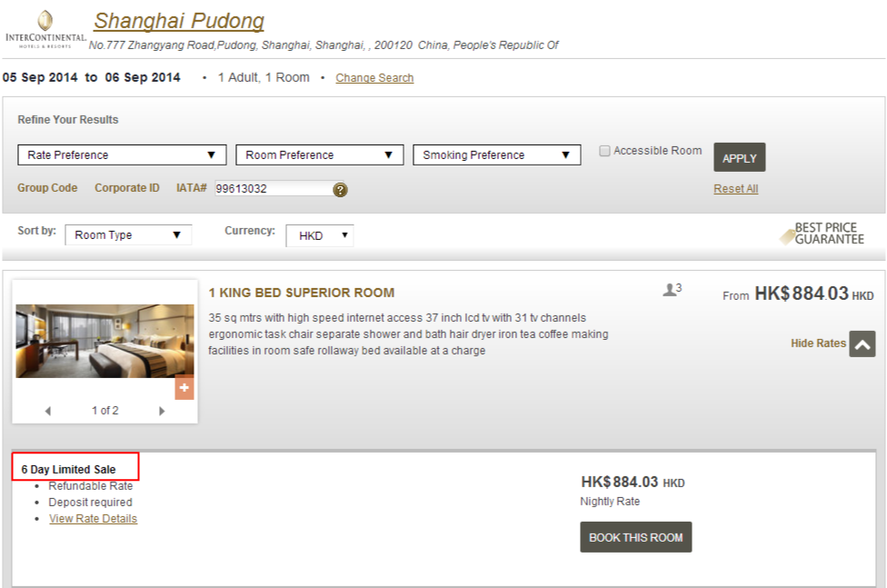Show previous room photo with left arrow
Screen dimensions: 887x588
[48, 411]
